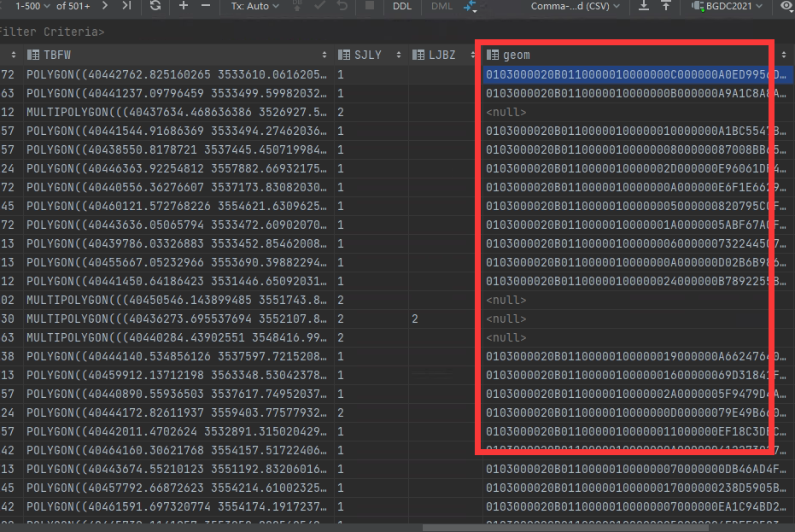795x532 pixels.
Task: Jump to last page icon
Action: pos(126,6)
